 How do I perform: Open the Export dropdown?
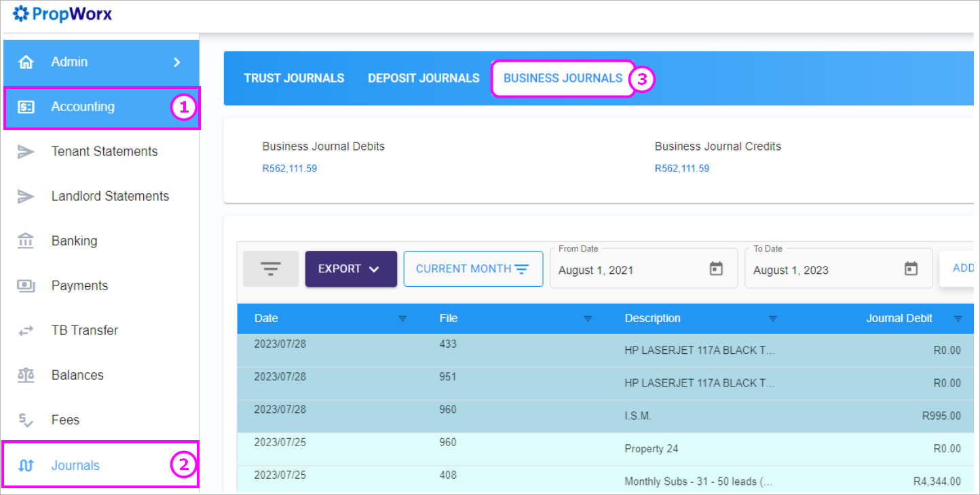click(x=351, y=269)
